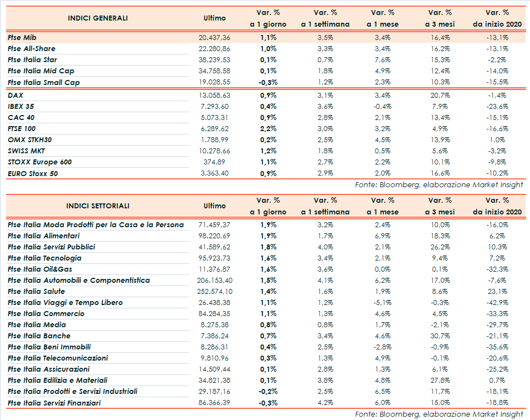This screenshot has width=530, height=420.
Task: Click the Ftse Italia Media row label
Action: click(x=37, y=325)
